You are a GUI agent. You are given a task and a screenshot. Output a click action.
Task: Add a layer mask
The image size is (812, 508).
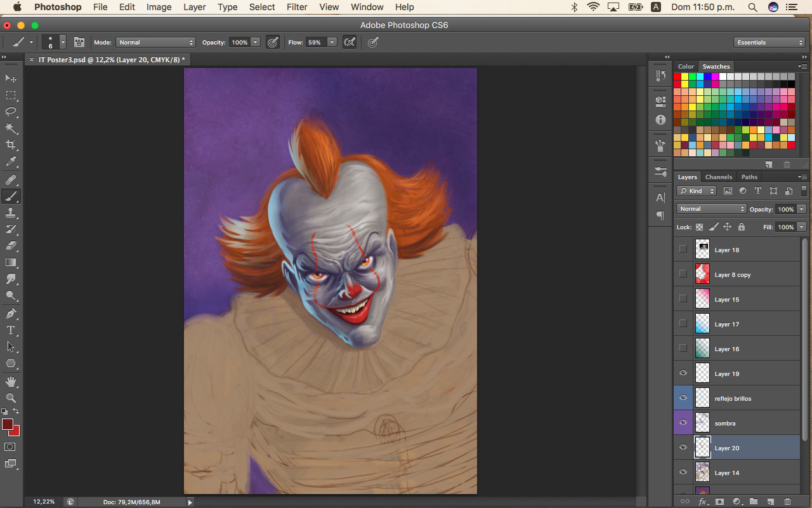click(719, 502)
